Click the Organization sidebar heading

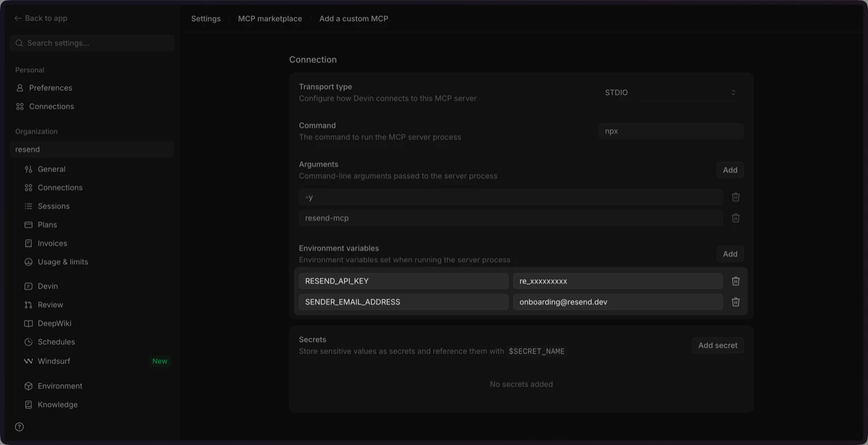tap(36, 131)
